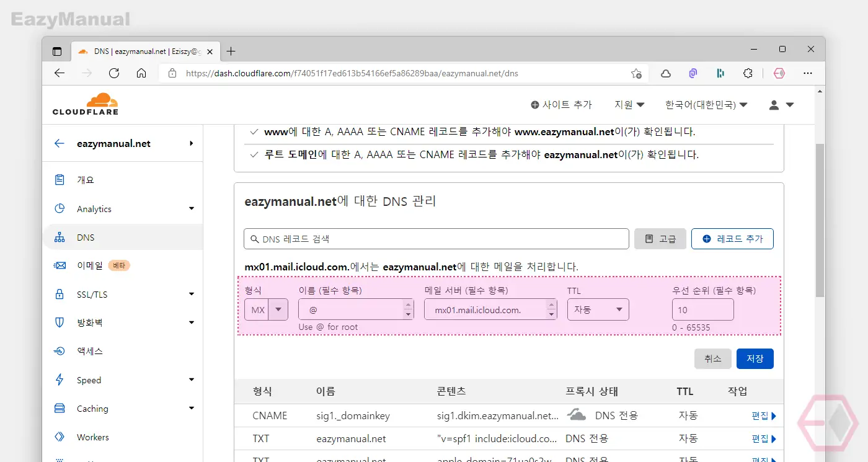Click the browser address bar URL
Image resolution: width=868 pixels, height=462 pixels.
pyautogui.click(x=352, y=73)
